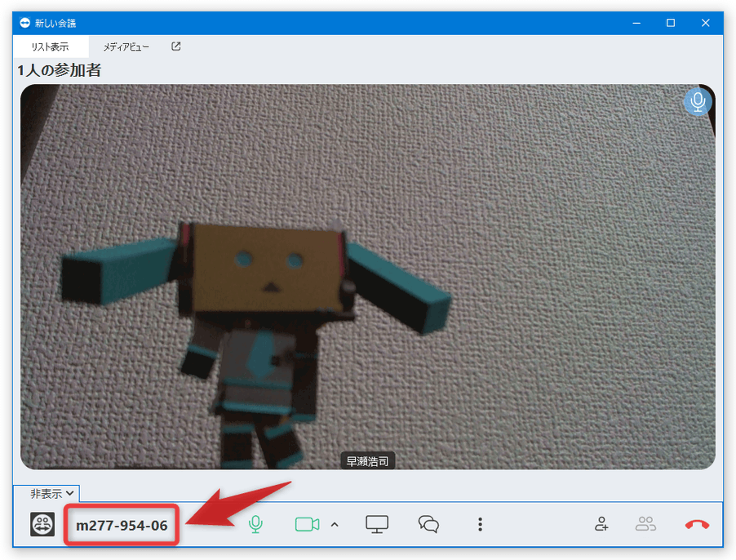Close the 新しい会議 window

click(x=705, y=23)
